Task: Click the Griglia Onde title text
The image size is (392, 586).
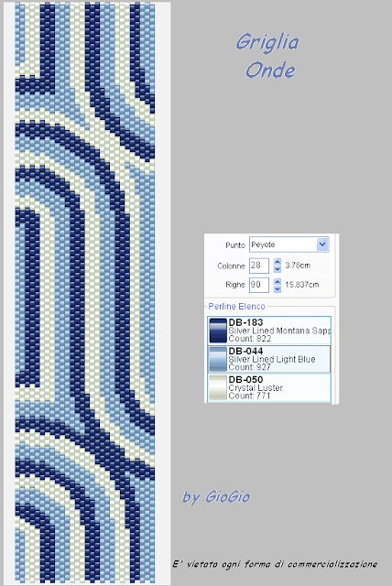Action: pos(268,56)
